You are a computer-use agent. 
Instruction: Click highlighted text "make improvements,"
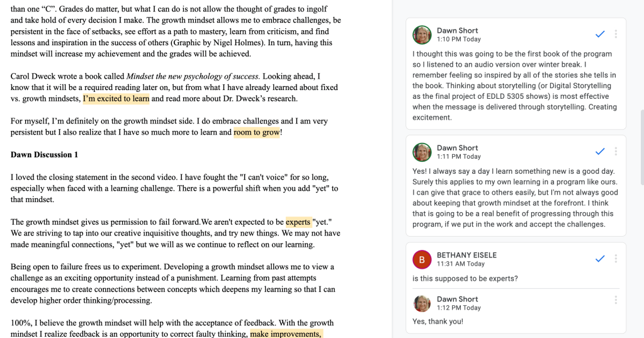click(x=286, y=334)
